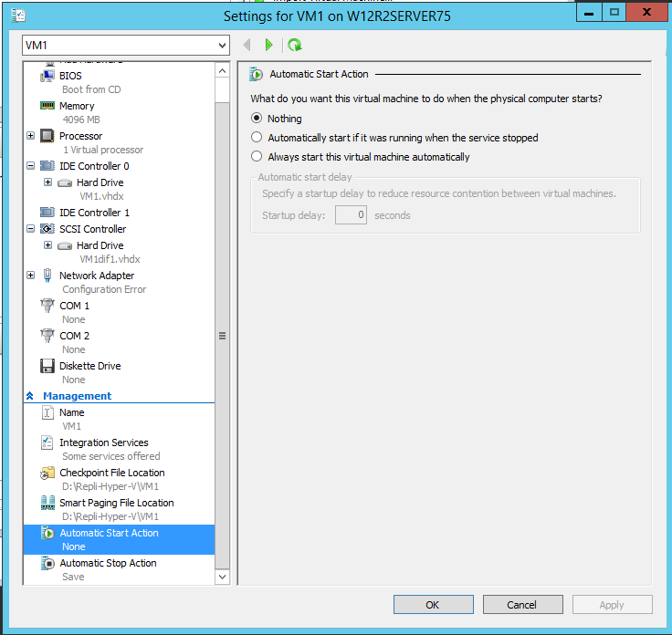
Task: Click the Checkpoint File Location icon
Action: 47,473
